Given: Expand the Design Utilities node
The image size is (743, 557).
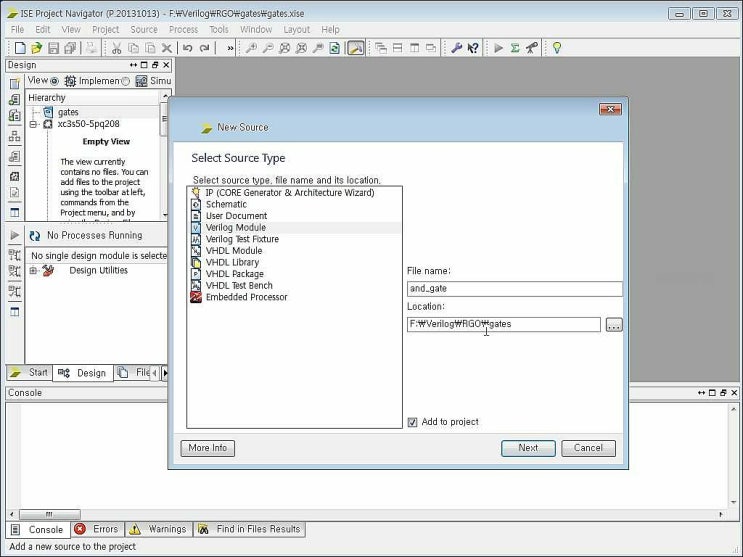Looking at the screenshot, I should point(33,271).
